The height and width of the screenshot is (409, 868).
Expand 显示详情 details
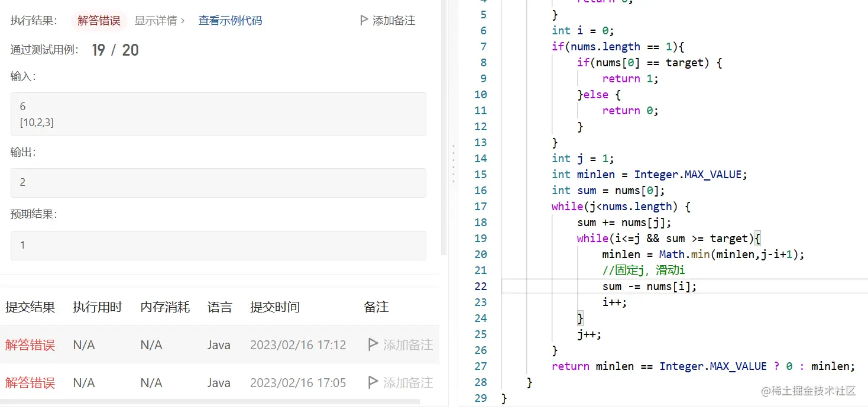click(160, 21)
